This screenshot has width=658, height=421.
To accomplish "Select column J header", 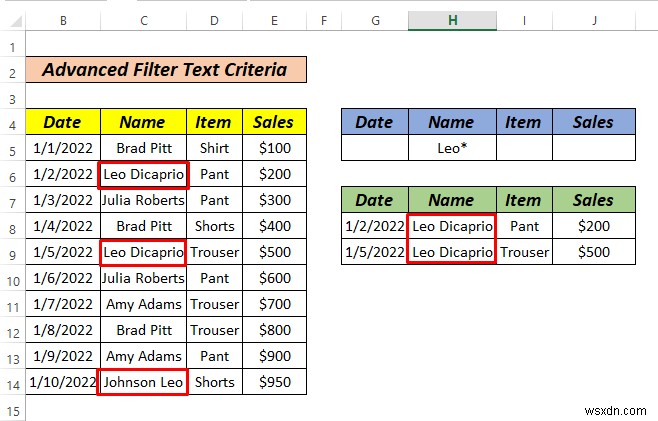I will pos(594,20).
